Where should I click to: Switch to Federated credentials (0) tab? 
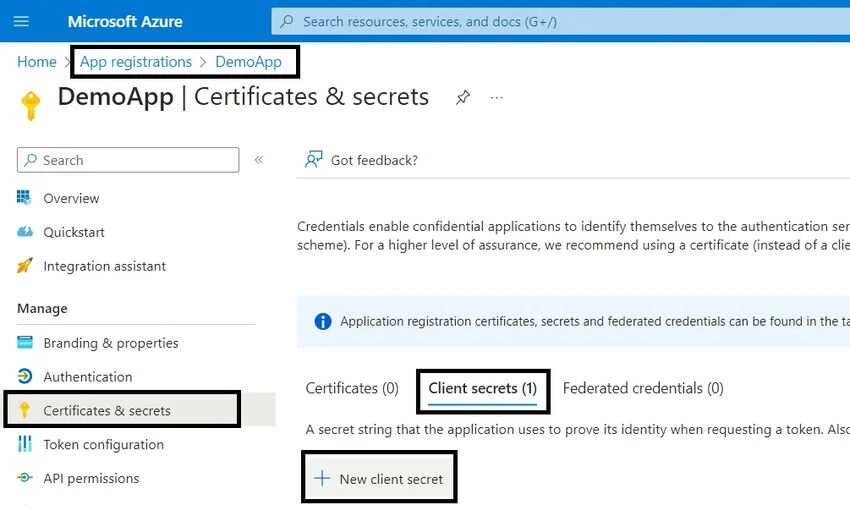[643, 388]
